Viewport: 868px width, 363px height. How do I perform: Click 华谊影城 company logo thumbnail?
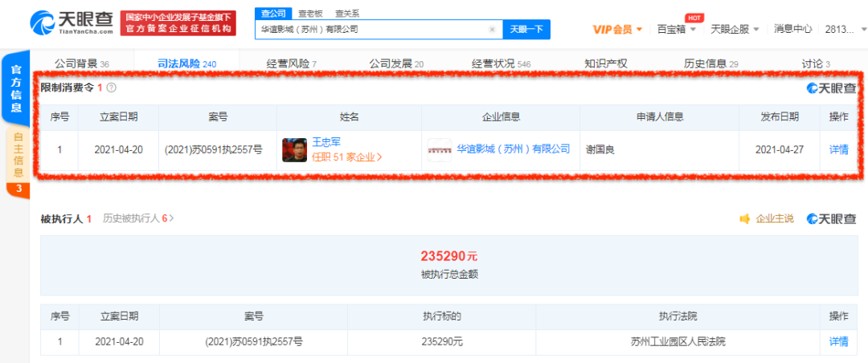tap(440, 149)
